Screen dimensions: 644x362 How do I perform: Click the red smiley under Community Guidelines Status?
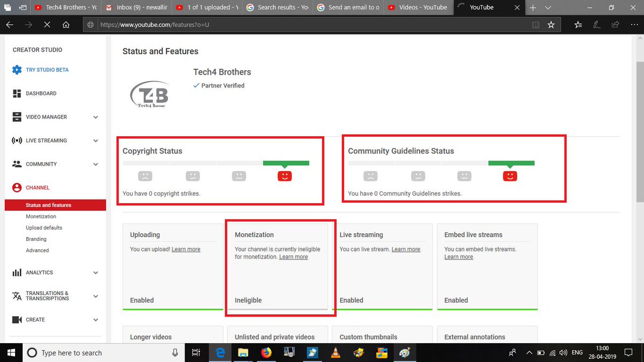[x=510, y=176]
